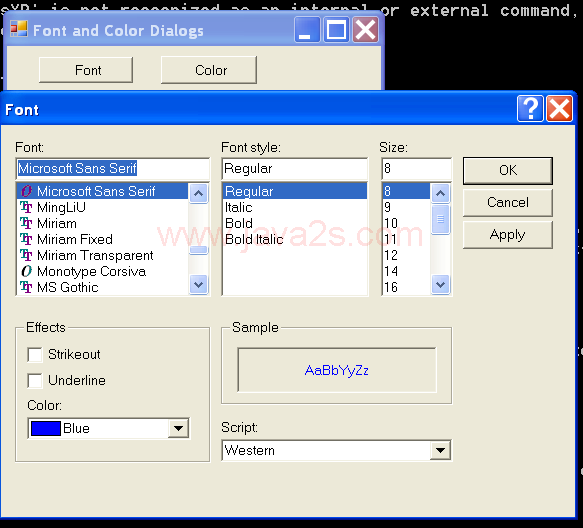Image resolution: width=583 pixels, height=528 pixels.
Task: Select MS Gothic in the font list
Action: 103,287
